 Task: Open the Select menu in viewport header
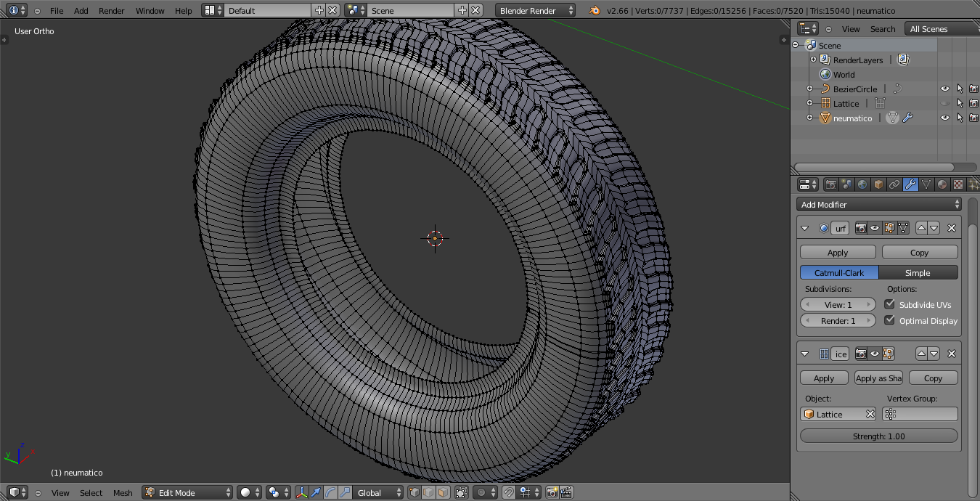[91, 492]
